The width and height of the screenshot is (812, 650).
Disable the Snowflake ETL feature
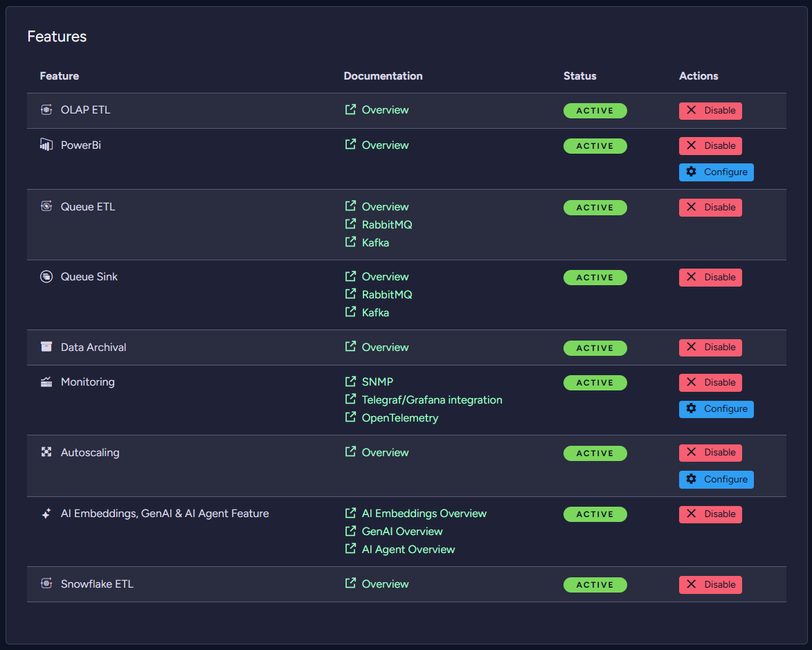[710, 584]
